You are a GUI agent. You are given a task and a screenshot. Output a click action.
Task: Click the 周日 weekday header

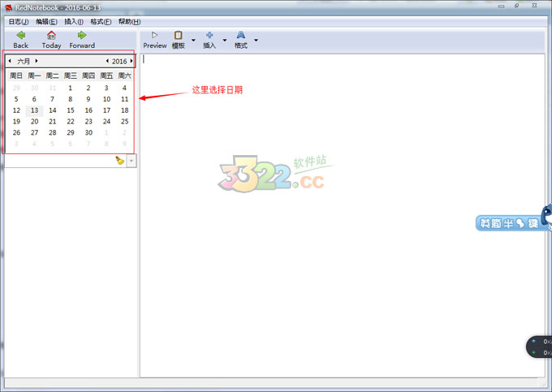[x=16, y=75]
